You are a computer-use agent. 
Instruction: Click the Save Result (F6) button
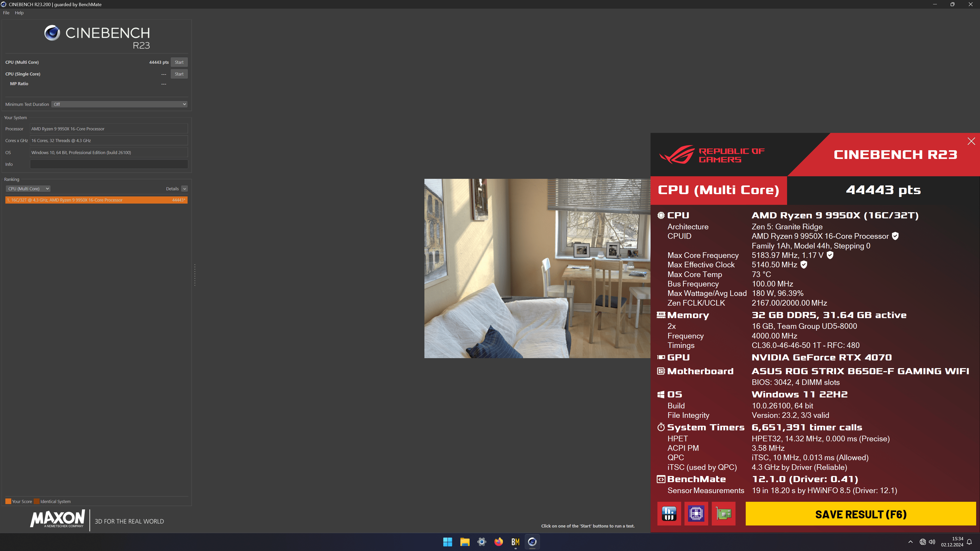[x=861, y=514]
